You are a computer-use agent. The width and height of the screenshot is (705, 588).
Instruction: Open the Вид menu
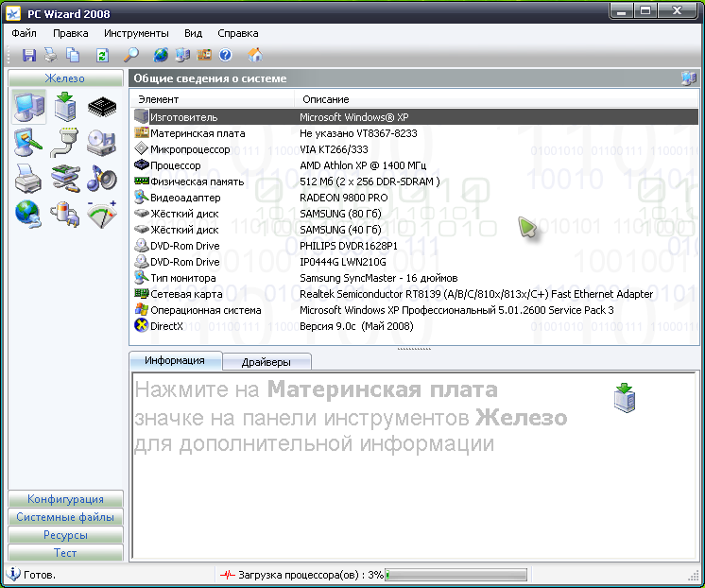pyautogui.click(x=194, y=33)
